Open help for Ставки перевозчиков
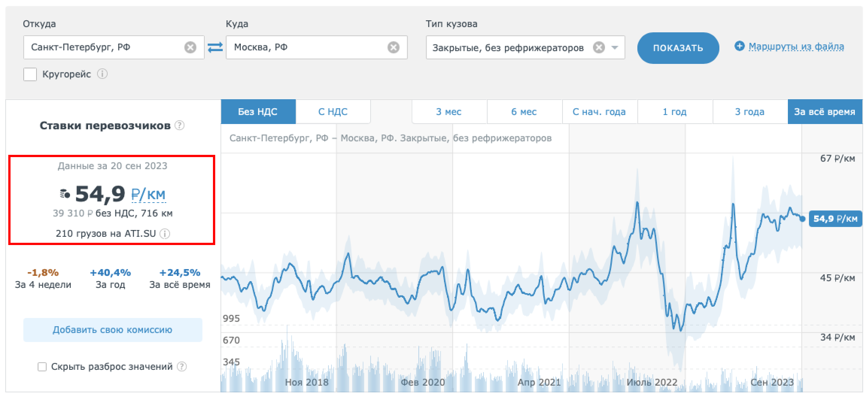This screenshot has height=398, width=868. tap(180, 126)
